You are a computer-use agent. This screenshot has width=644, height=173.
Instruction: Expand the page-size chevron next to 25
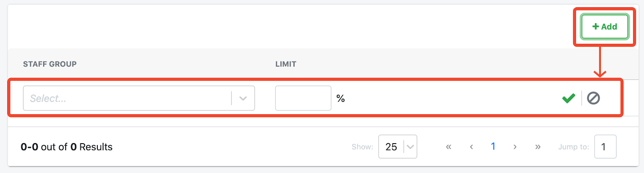point(410,147)
